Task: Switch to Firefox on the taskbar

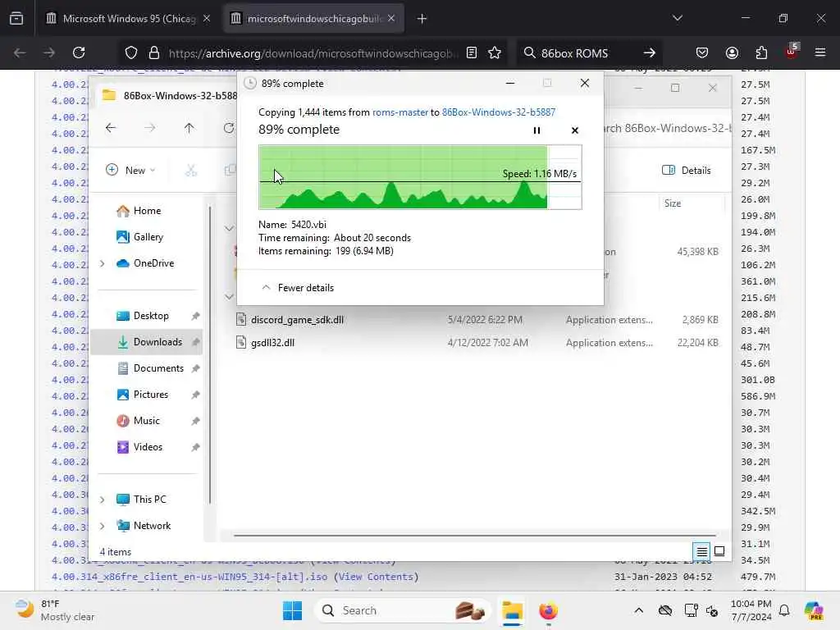Action: tap(548, 610)
